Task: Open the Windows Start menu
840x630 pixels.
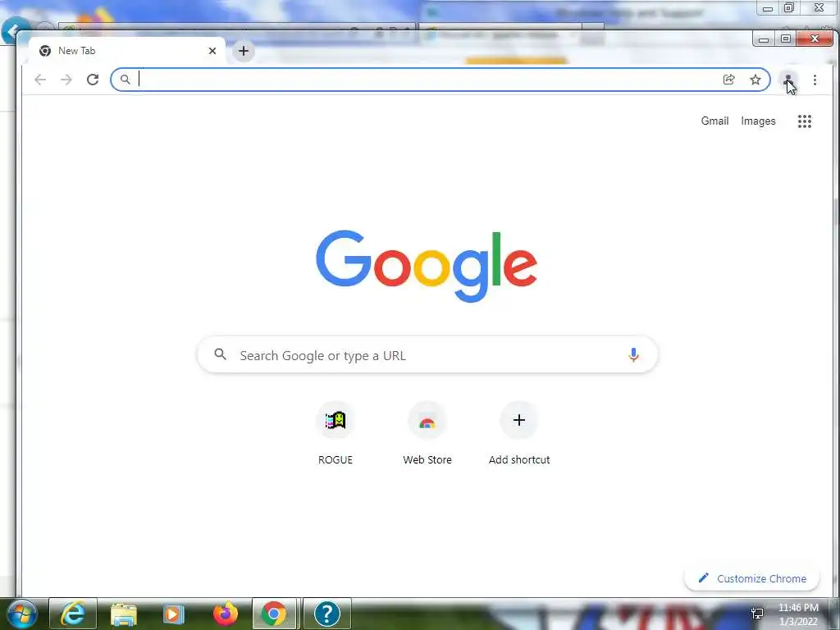Action: pyautogui.click(x=21, y=614)
